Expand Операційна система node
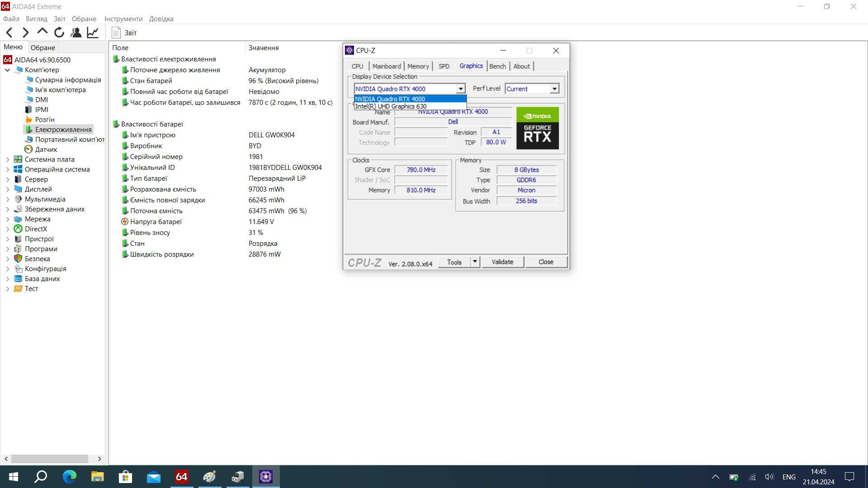The image size is (868, 488). pos(7,169)
